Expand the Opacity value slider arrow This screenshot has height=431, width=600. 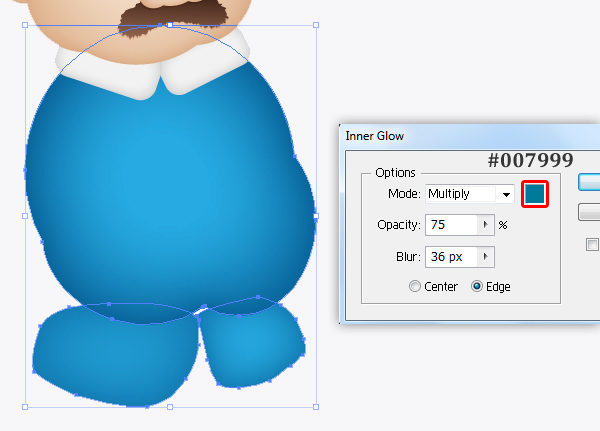point(486,225)
